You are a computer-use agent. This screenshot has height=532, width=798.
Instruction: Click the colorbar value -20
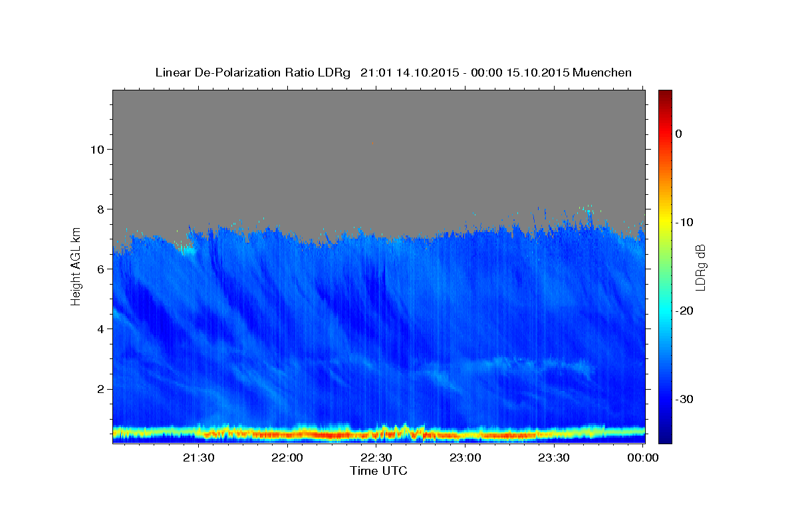point(685,311)
